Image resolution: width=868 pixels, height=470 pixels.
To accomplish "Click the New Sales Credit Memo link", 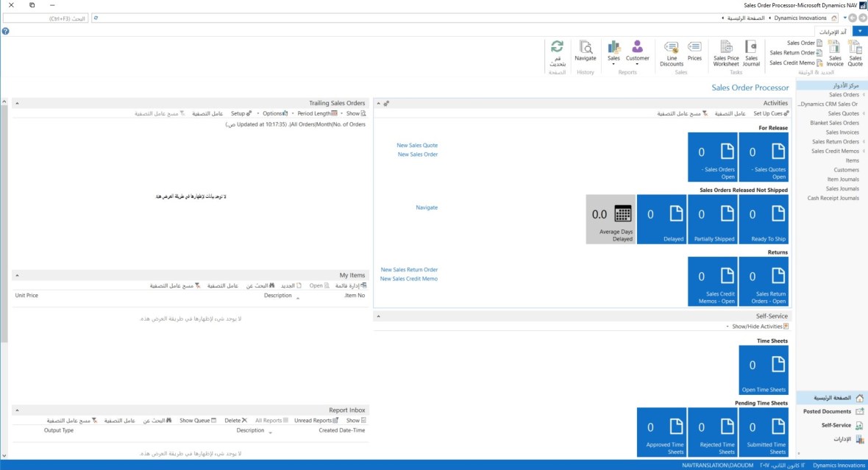I will [x=408, y=279].
